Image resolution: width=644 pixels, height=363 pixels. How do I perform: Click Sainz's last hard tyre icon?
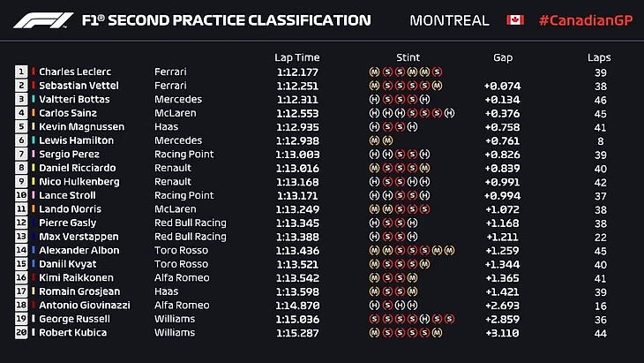point(449,113)
